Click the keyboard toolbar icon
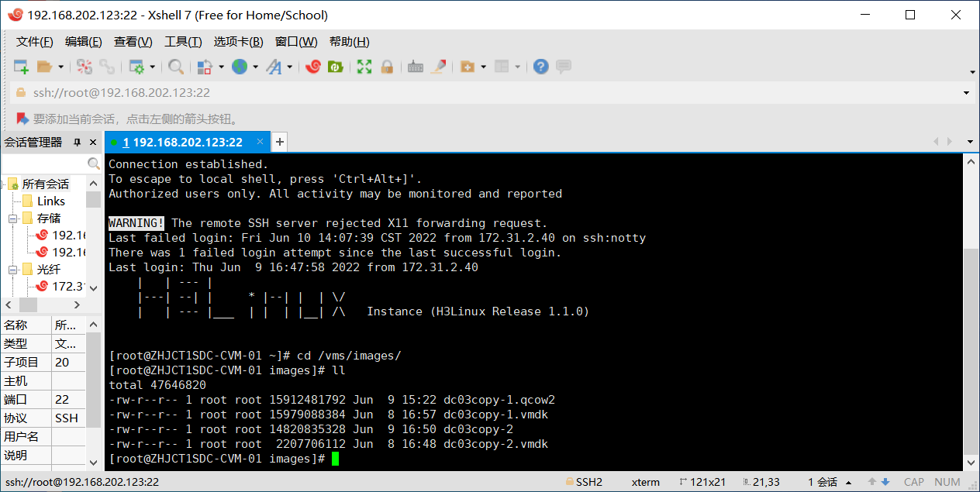The width and height of the screenshot is (980, 492). coord(416,67)
